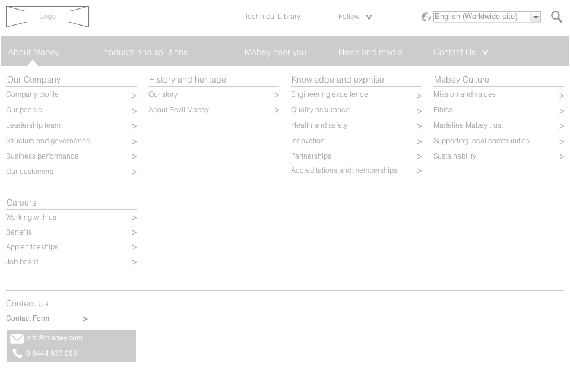Open Products and solutions menu
Image resolution: width=570 pixels, height=392 pixels.
click(x=144, y=52)
